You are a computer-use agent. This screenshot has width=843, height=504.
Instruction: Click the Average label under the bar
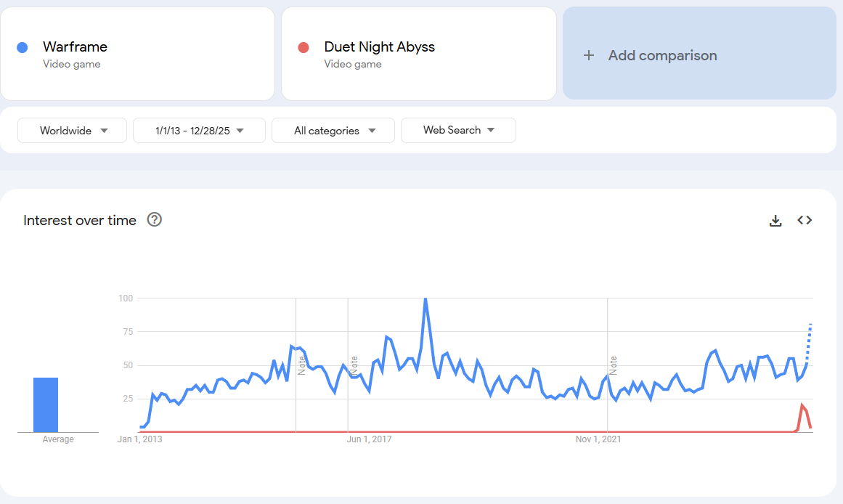click(58, 439)
